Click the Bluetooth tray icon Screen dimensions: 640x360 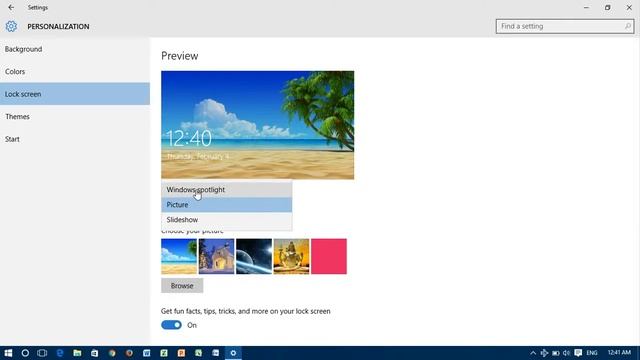[x=544, y=353]
